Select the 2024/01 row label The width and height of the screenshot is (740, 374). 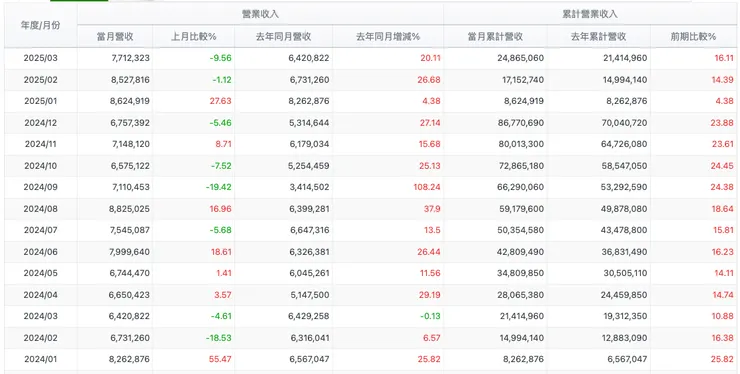pyautogui.click(x=41, y=359)
